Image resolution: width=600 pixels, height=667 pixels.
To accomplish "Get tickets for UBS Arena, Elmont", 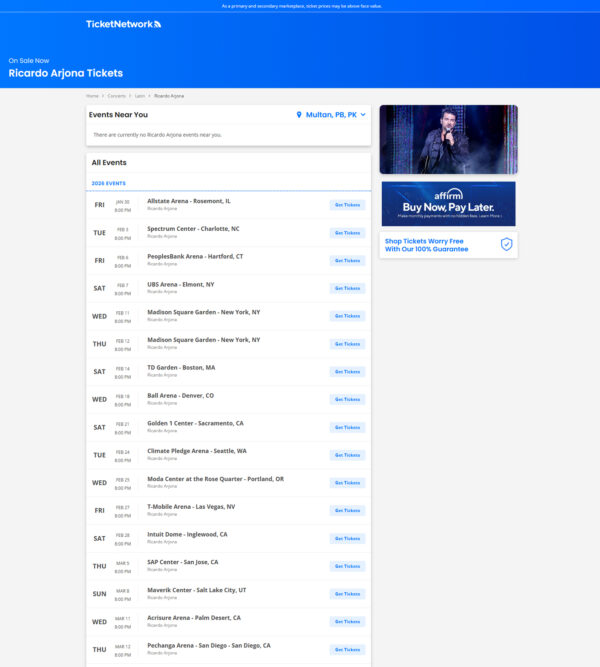I will pos(347,288).
